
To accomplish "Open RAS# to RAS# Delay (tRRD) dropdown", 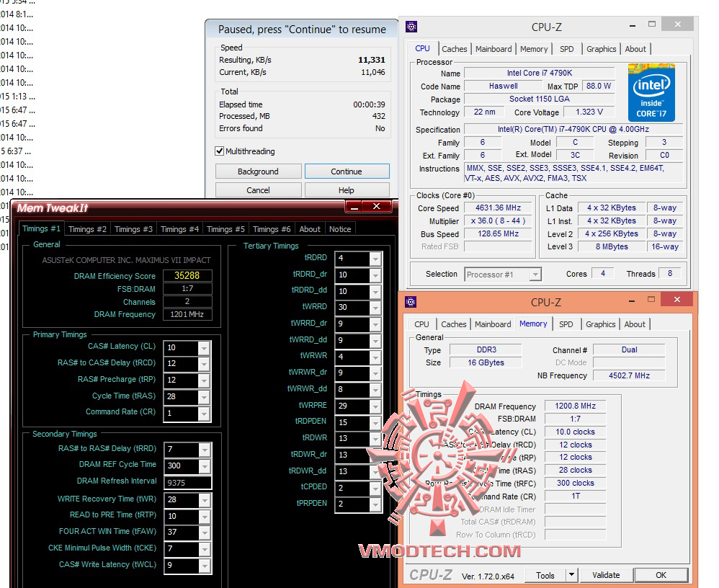I will (x=205, y=450).
